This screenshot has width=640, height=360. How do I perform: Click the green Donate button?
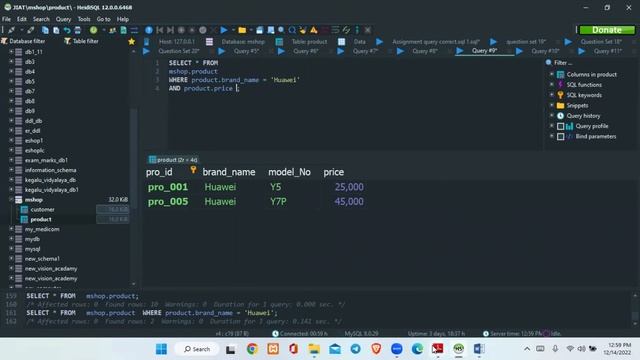pos(607,30)
